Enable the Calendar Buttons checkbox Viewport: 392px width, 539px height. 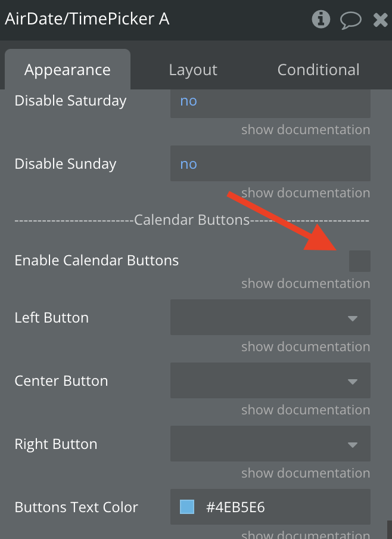(x=360, y=261)
